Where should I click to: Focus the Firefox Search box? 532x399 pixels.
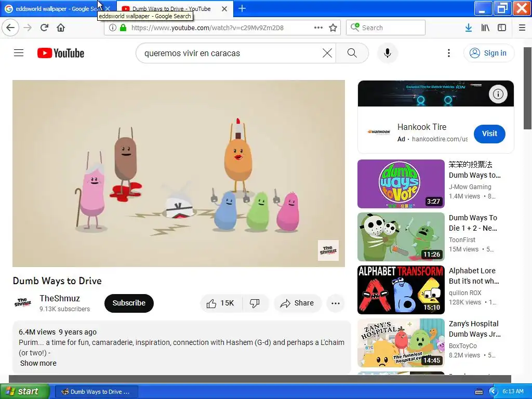(x=385, y=28)
